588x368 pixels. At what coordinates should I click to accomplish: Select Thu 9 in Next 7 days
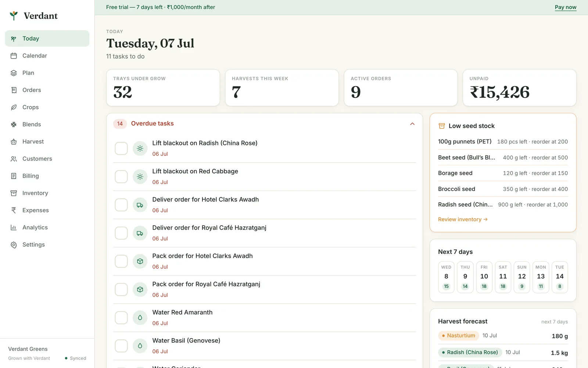(x=465, y=277)
